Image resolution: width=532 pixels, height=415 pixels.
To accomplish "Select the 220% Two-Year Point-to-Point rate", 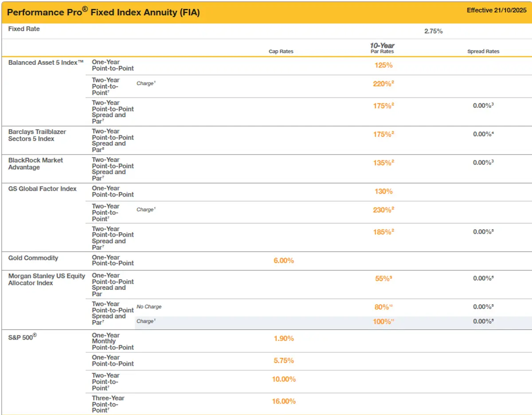I will [x=381, y=83].
